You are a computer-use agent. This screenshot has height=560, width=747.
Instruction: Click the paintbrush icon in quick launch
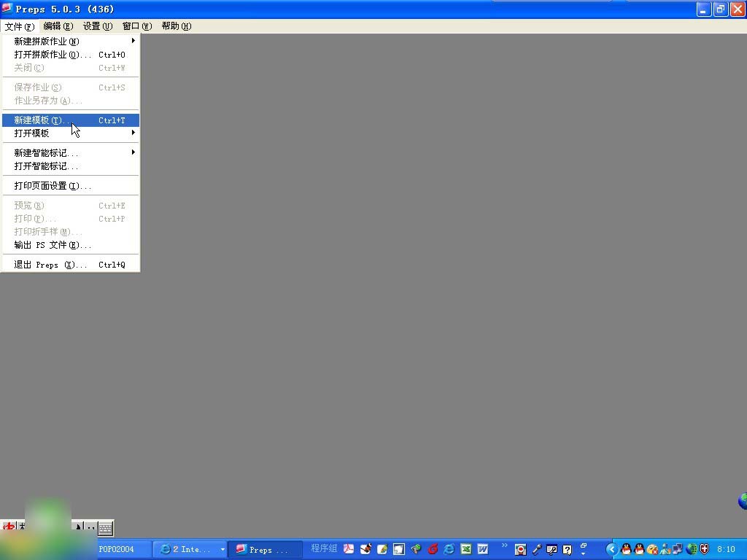click(x=365, y=549)
